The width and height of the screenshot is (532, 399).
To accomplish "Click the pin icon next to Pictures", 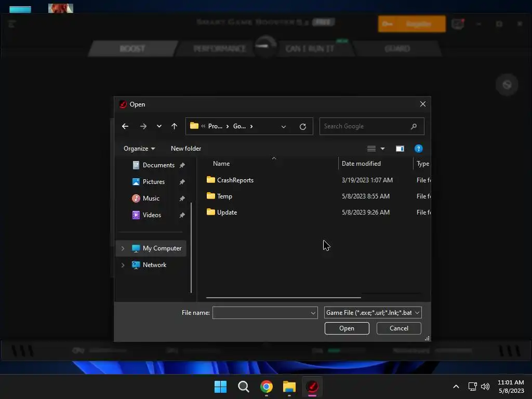I will click(x=182, y=182).
